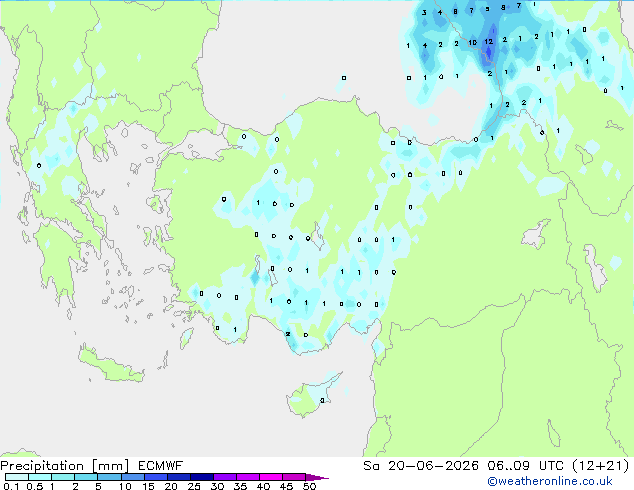Click the legend arrow tip above 50
634x490 pixels.
point(317,477)
